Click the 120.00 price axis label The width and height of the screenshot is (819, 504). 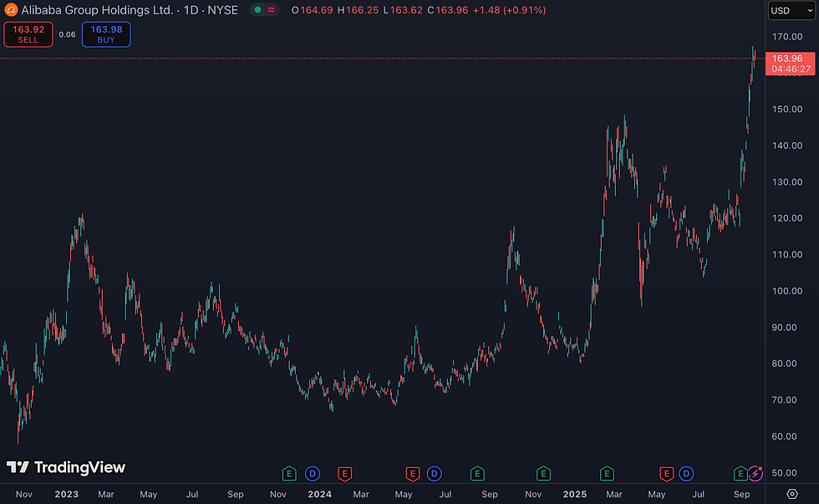[787, 218]
